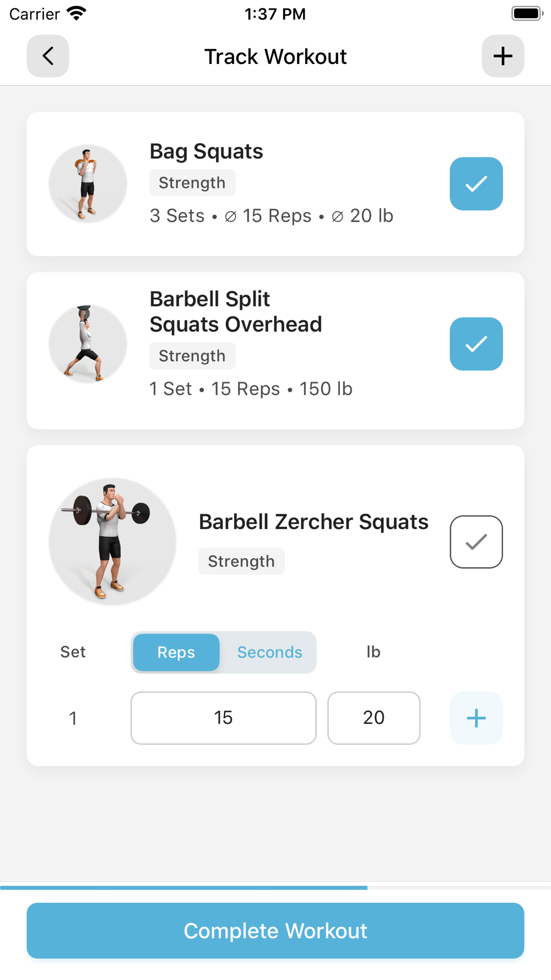The image size is (551, 980).
Task: Select the Reps tab
Action: [176, 652]
